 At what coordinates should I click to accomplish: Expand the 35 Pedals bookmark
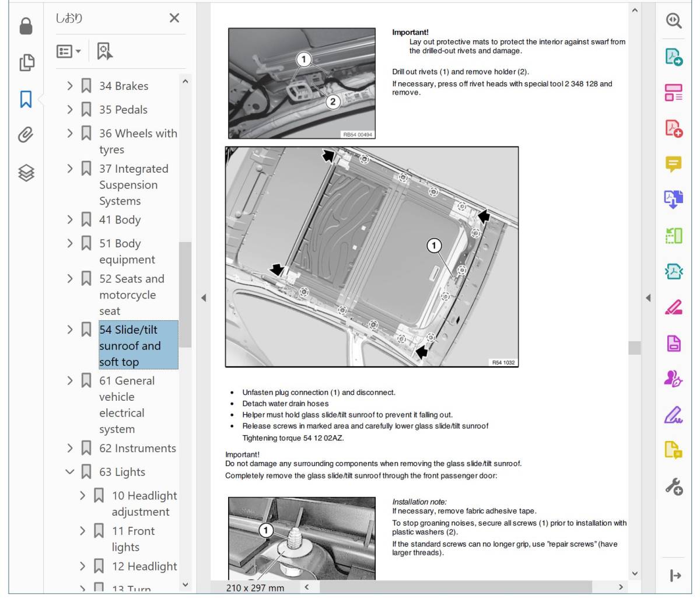point(70,110)
